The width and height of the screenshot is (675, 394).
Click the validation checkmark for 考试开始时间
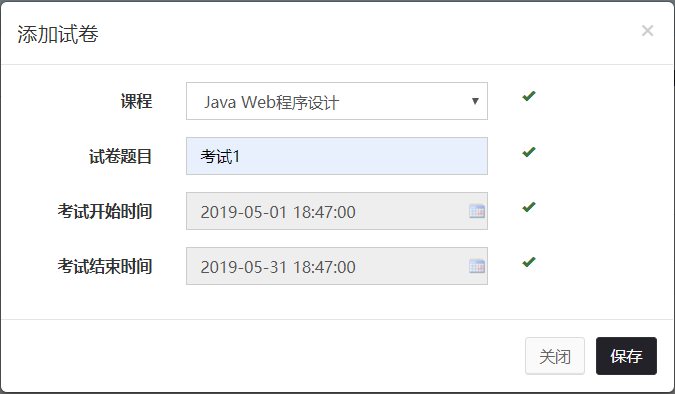(x=529, y=207)
